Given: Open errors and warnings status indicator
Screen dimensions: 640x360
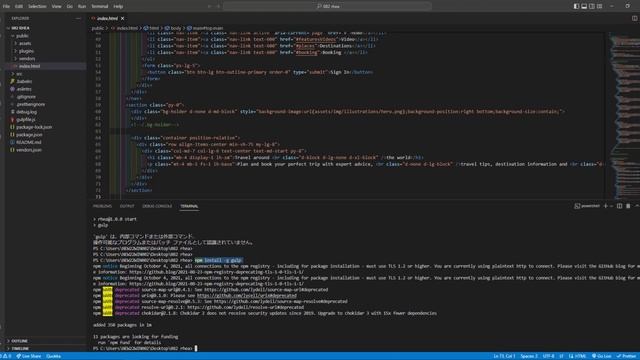Looking at the screenshot, I should (x=6, y=356).
